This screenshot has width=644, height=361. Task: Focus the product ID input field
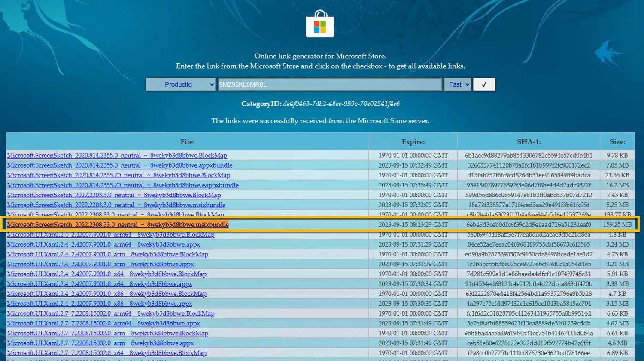[330, 84]
